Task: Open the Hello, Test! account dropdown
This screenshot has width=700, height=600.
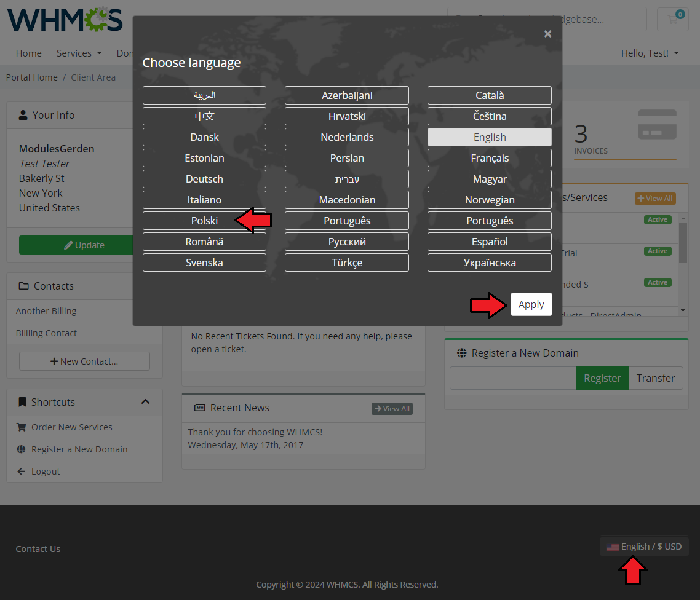Action: click(650, 53)
